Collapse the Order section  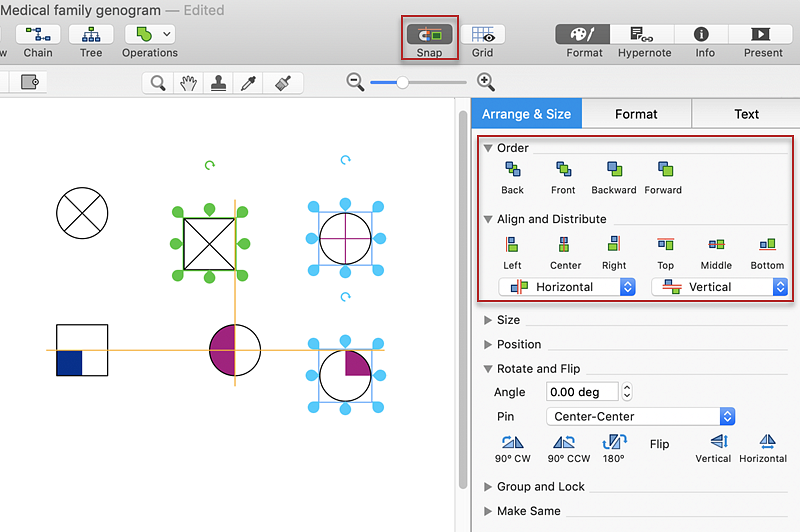point(488,148)
